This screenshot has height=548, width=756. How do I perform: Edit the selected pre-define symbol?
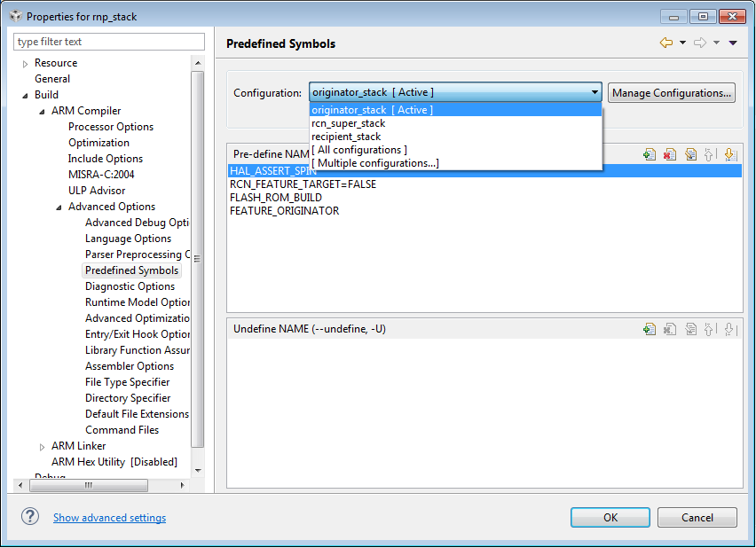click(x=690, y=154)
